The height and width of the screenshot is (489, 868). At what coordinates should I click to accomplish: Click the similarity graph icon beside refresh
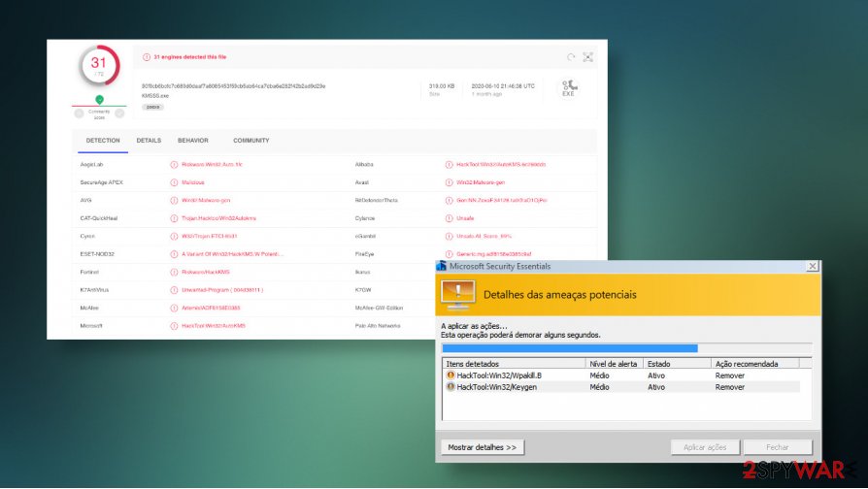588,57
